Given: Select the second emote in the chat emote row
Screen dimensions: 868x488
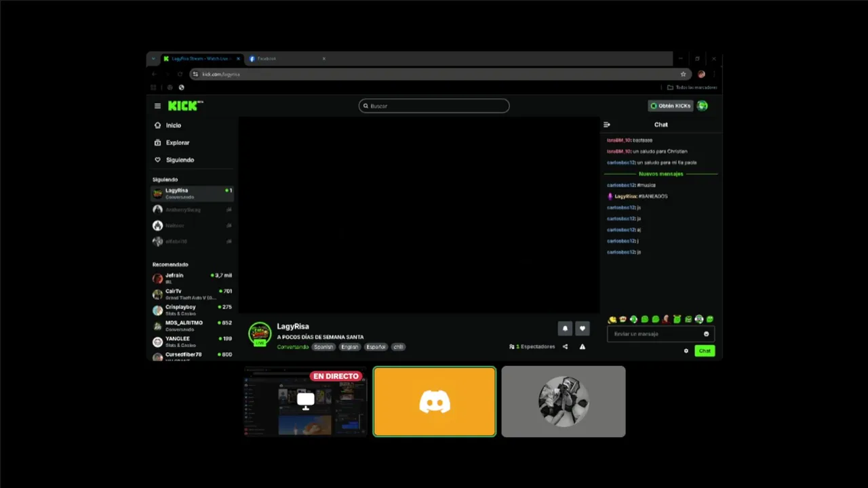Looking at the screenshot, I should (623, 319).
